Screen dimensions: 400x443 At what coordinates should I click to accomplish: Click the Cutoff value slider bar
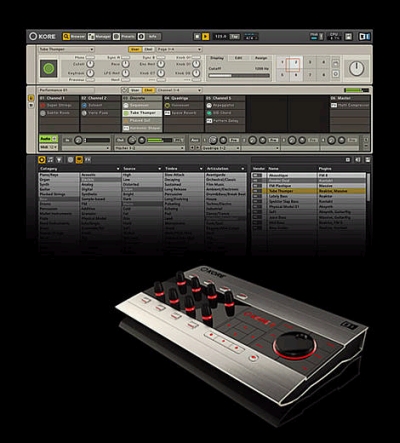(239, 76)
